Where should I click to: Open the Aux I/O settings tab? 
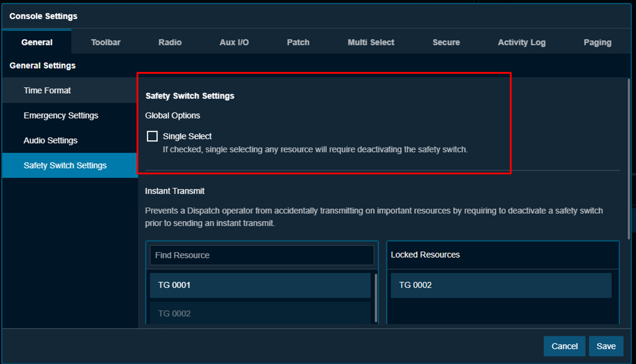pos(234,42)
